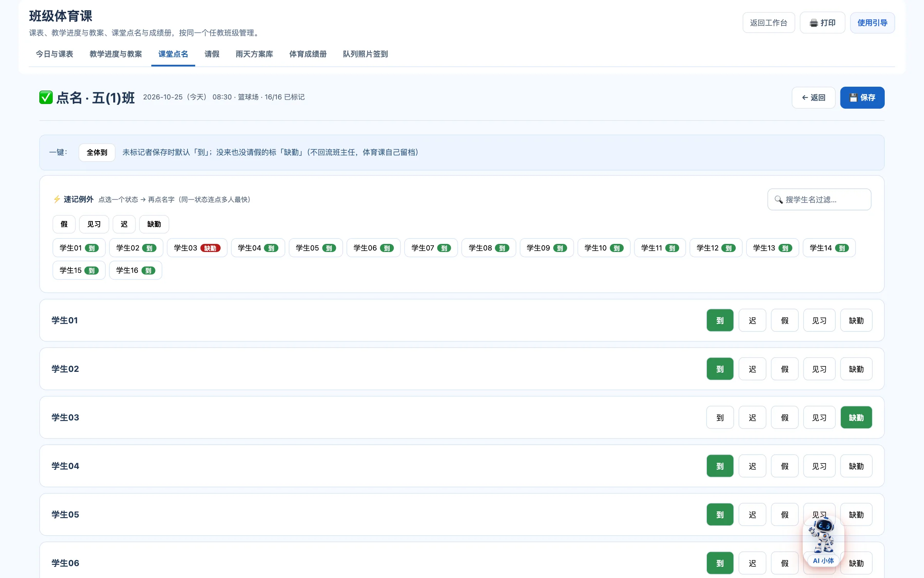Click 学生01 row 到 button
This screenshot has height=578, width=924.
720,320
